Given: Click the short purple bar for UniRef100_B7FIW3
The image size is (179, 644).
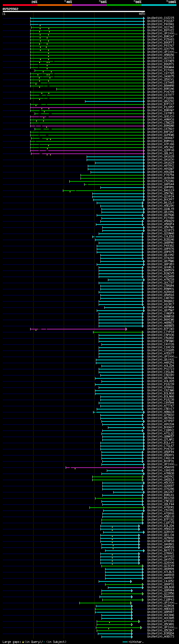Looking at the screenshot, I should click(79, 329).
